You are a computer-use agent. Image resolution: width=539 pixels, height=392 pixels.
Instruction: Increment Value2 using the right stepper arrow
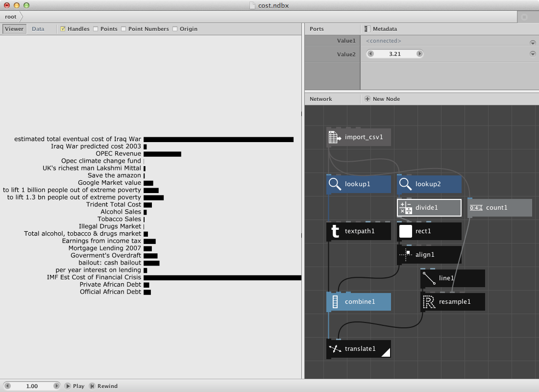(x=420, y=54)
